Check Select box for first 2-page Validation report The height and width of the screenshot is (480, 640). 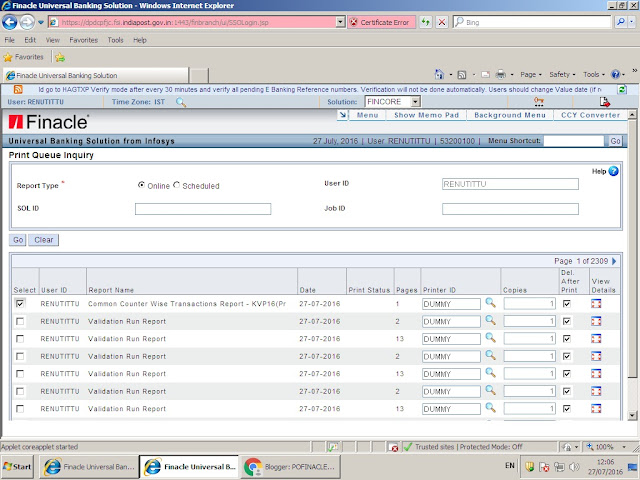pyautogui.click(x=20, y=321)
